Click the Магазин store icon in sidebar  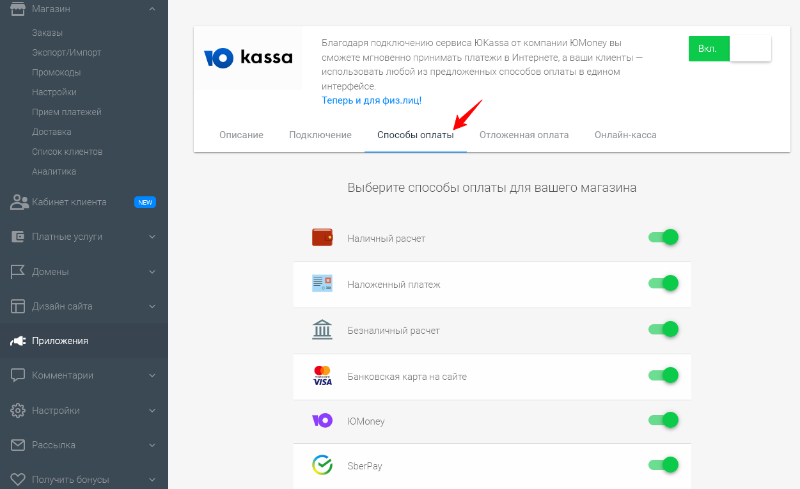pos(18,8)
